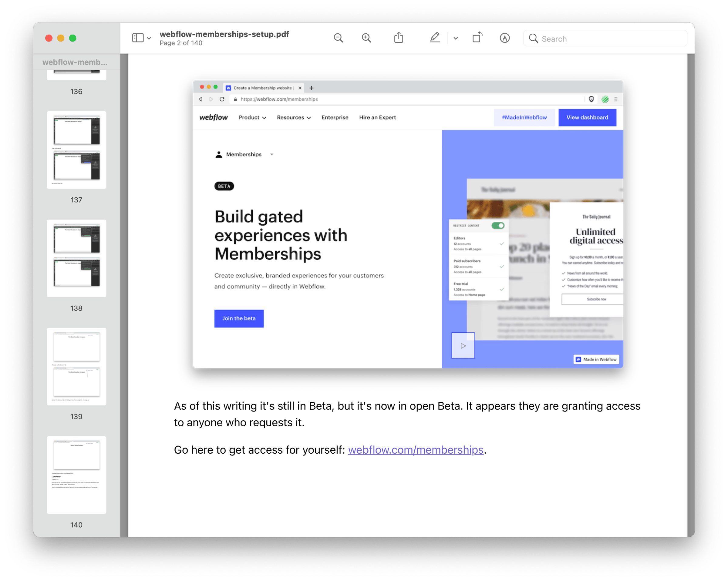Screen dimensions: 728x581
Task: Zoom in the PDF page
Action: [366, 38]
